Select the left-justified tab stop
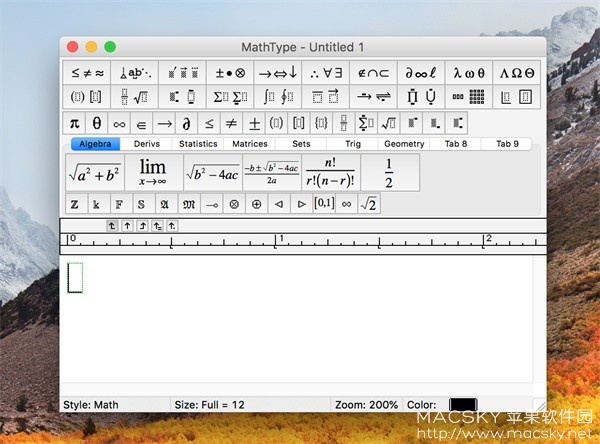The width and height of the screenshot is (600, 444). [112, 226]
